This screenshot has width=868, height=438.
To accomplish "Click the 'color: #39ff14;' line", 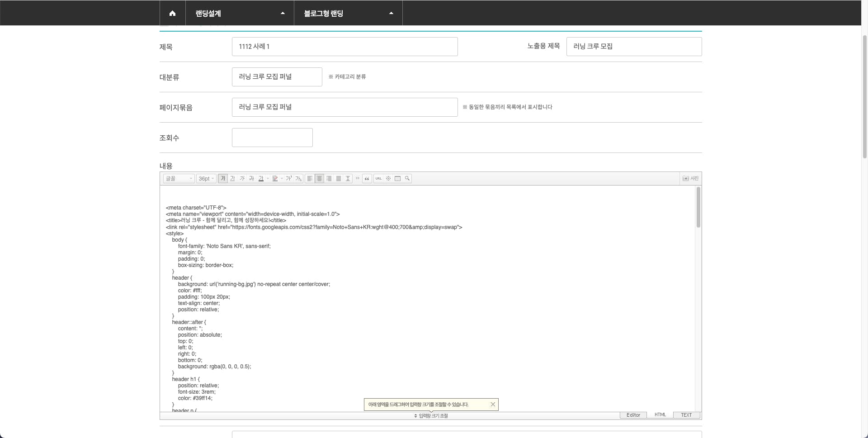I will [195, 398].
